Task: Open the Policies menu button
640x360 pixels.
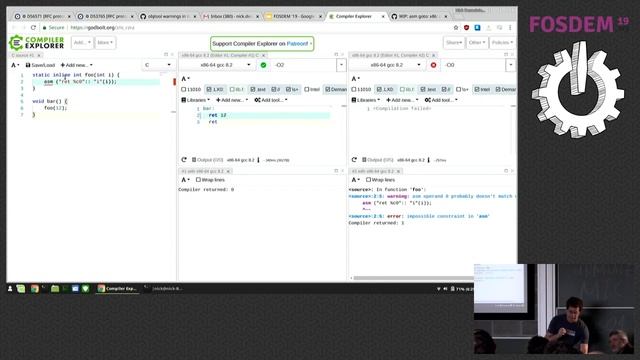Action: 502,42
